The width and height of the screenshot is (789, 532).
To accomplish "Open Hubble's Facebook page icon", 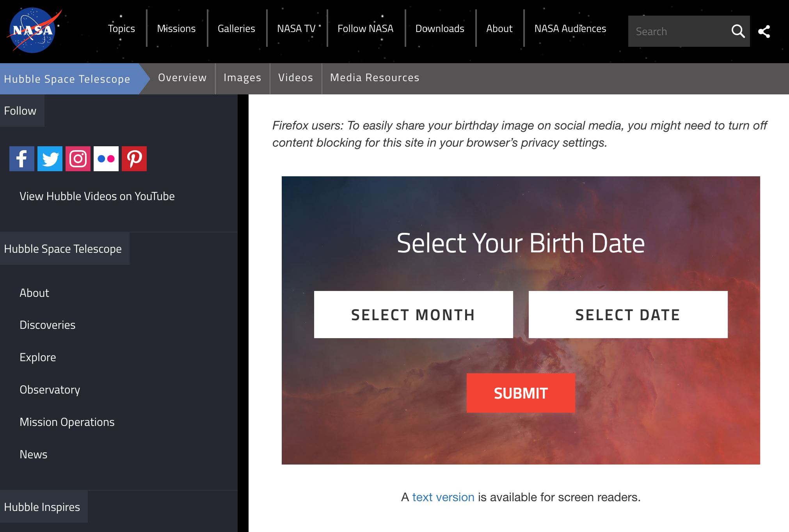I will 22,159.
